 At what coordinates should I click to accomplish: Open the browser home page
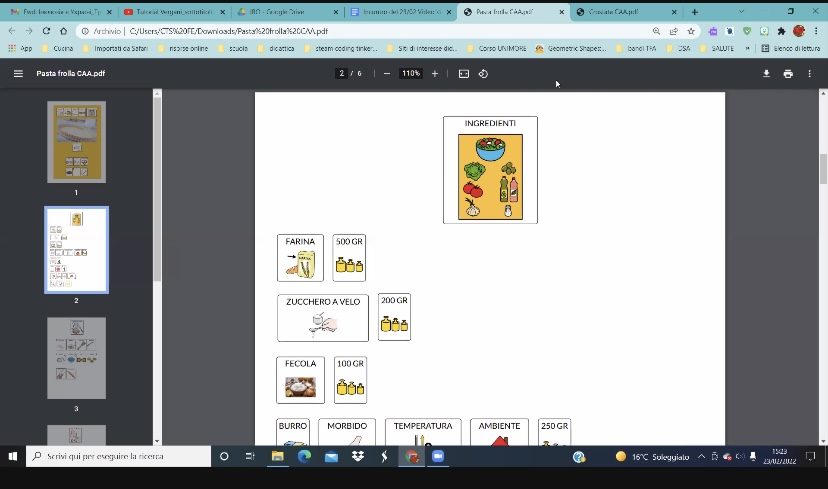(x=63, y=31)
